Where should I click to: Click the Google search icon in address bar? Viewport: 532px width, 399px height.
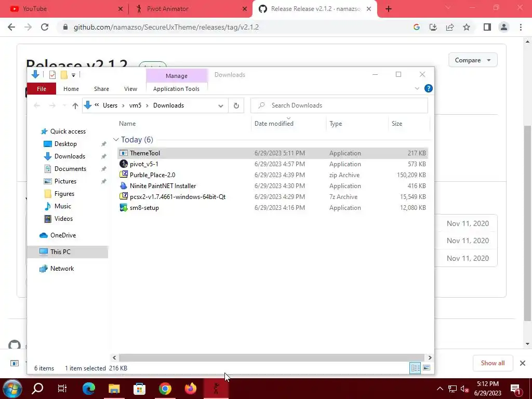pyautogui.click(x=417, y=27)
